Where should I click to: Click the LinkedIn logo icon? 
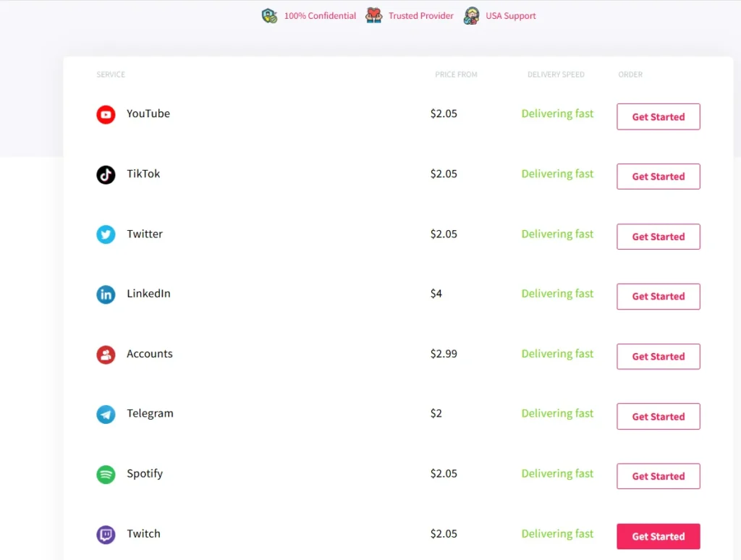click(106, 294)
